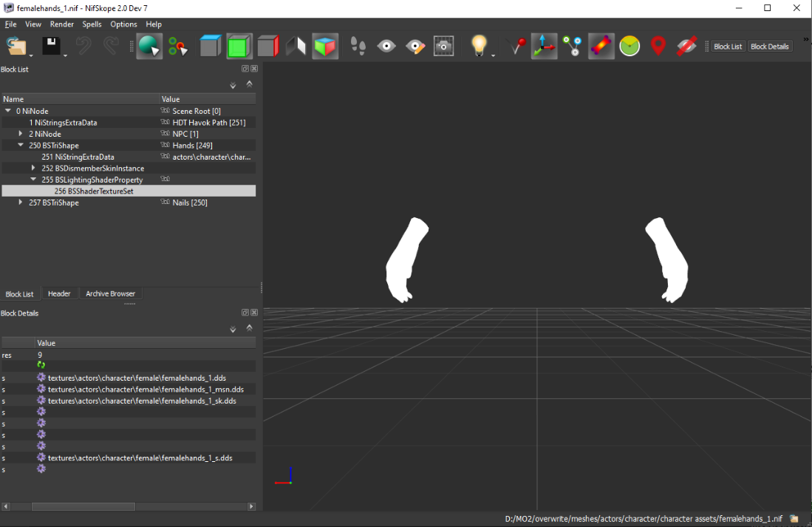The image size is (812, 527).
Task: Select the green front view cube
Action: [239, 47]
